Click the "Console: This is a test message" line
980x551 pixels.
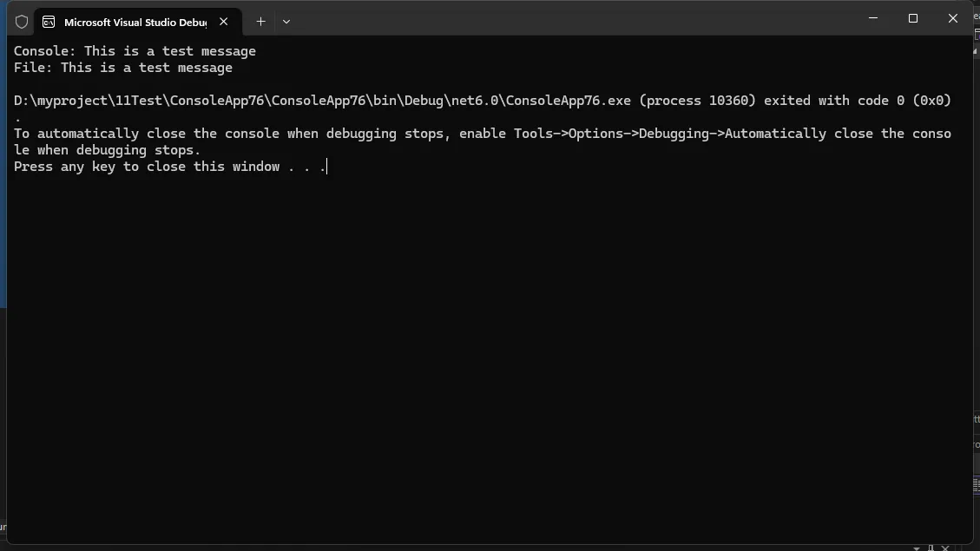pyautogui.click(x=135, y=51)
